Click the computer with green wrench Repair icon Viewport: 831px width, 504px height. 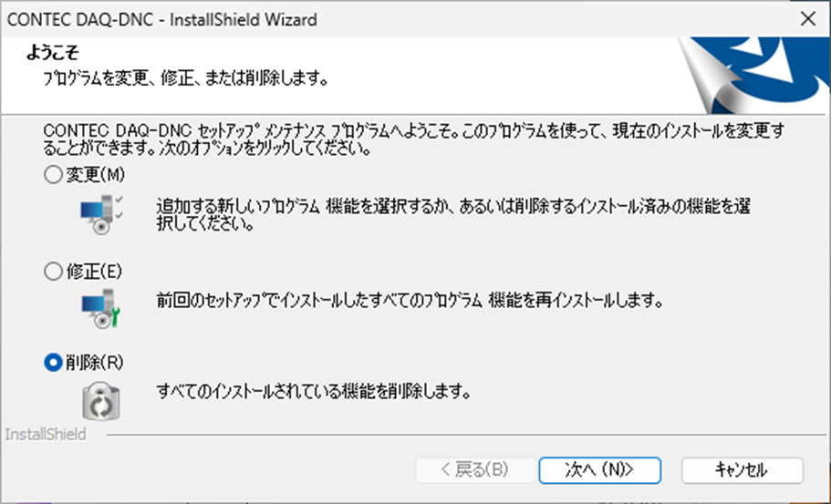click(x=100, y=309)
